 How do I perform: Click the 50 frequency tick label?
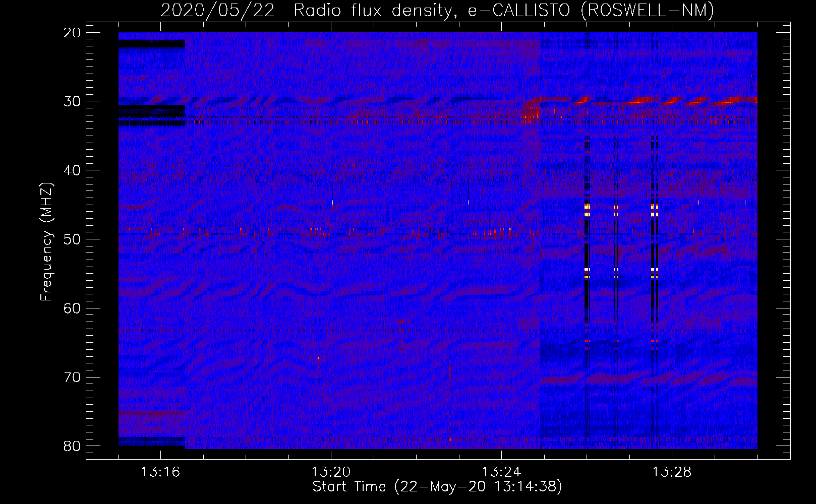click(x=72, y=239)
